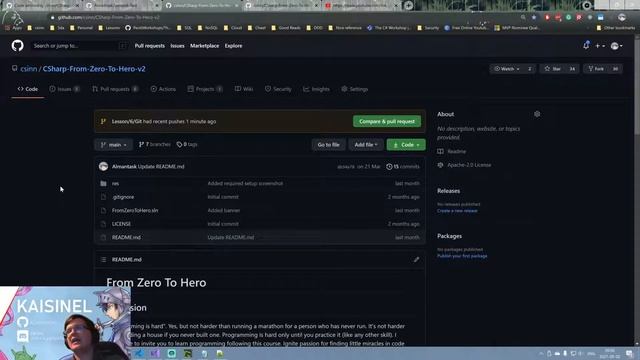This screenshot has width=640, height=360.
Task: Click the Lesson/6/Git branch name in banner
Action: tap(127, 122)
